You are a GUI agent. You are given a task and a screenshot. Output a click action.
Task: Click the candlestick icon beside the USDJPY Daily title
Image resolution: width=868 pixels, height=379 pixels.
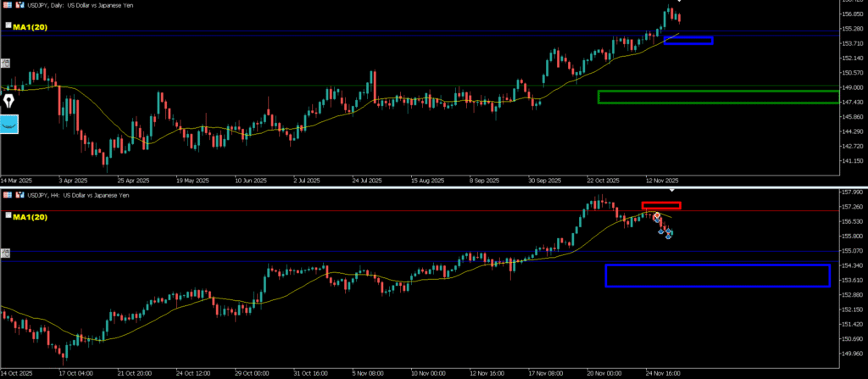(x=19, y=6)
